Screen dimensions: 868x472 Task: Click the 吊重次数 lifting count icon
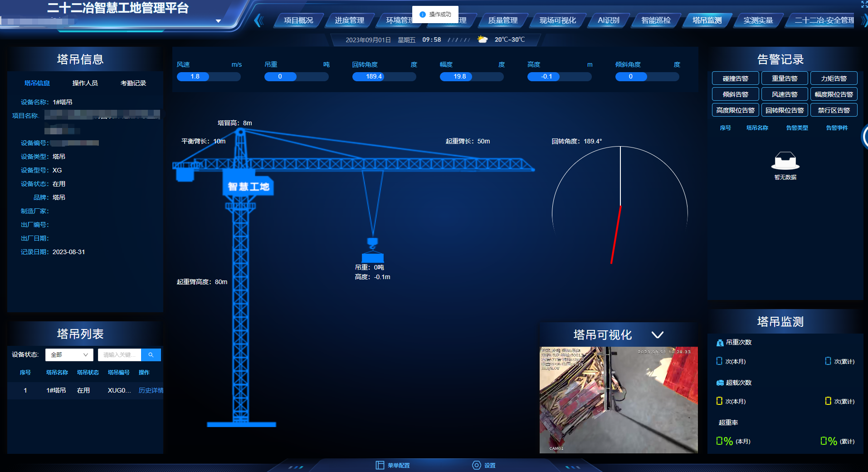tap(720, 343)
